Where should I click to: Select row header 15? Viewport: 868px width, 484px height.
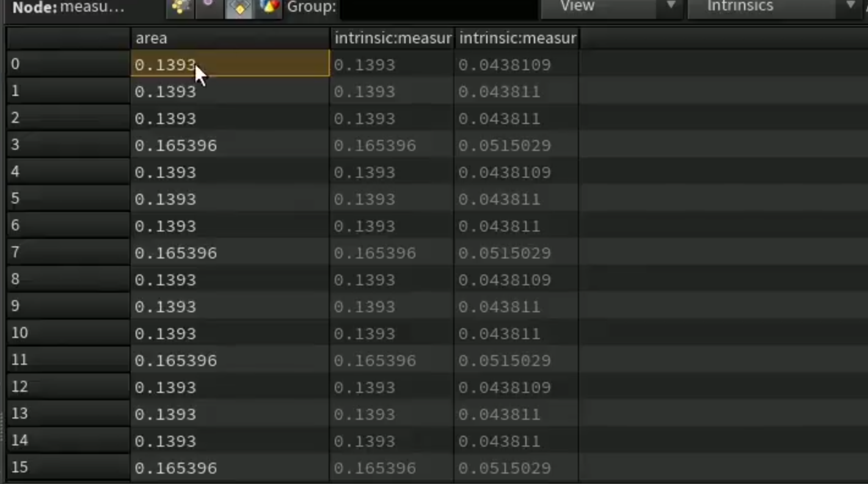pyautogui.click(x=68, y=467)
